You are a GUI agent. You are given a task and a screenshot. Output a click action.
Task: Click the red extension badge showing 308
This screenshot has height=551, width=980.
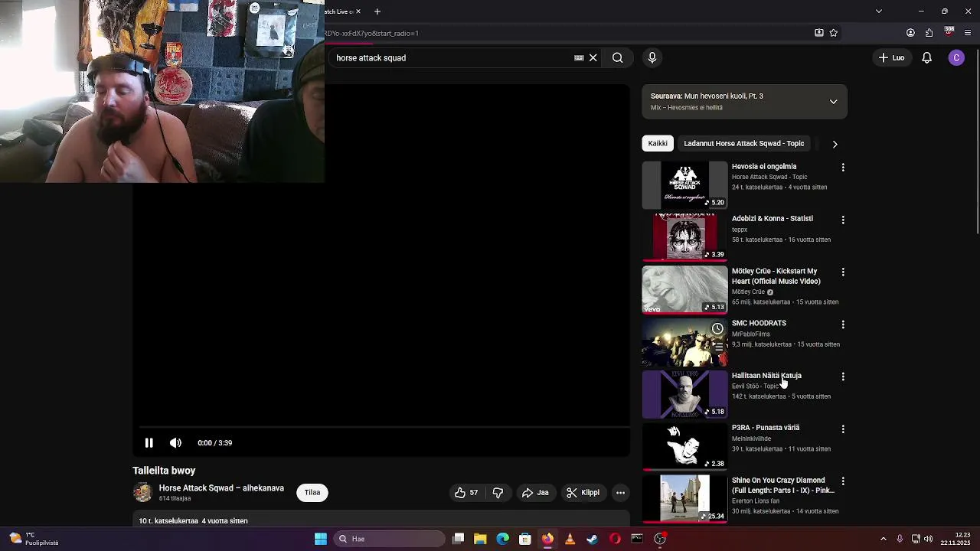949,32
